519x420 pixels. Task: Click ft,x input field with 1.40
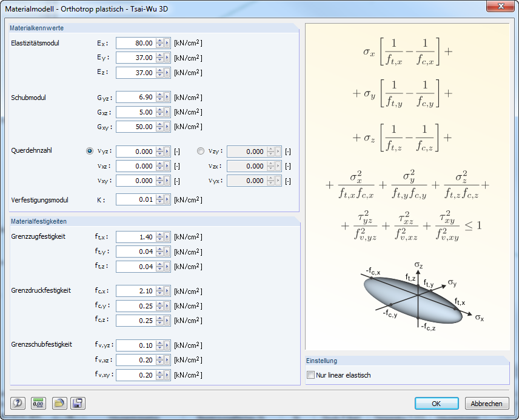136,237
